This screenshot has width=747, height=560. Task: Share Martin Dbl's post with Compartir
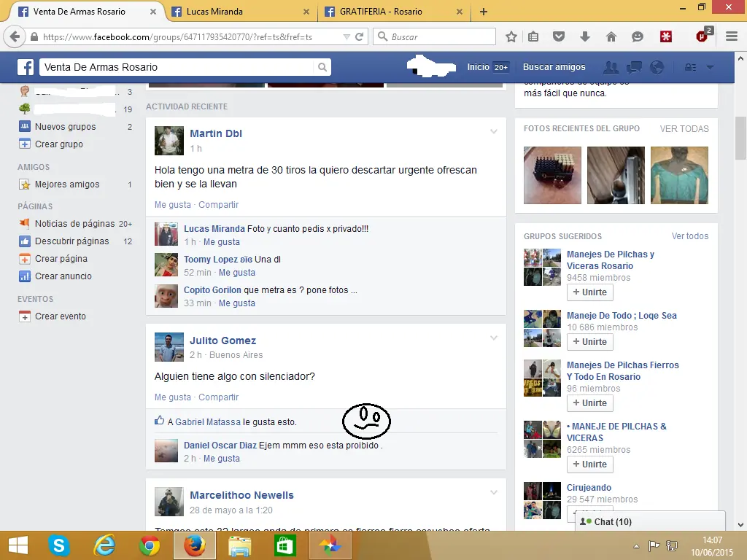pyautogui.click(x=218, y=205)
